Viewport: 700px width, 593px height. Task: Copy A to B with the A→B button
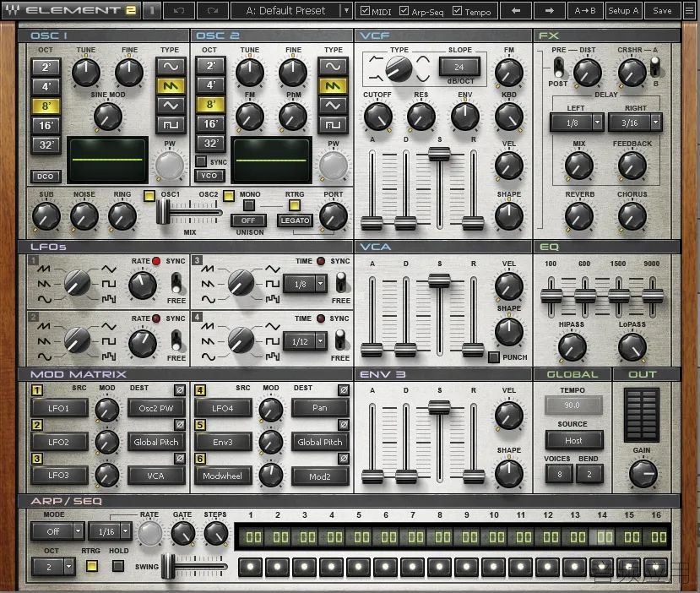(585, 11)
